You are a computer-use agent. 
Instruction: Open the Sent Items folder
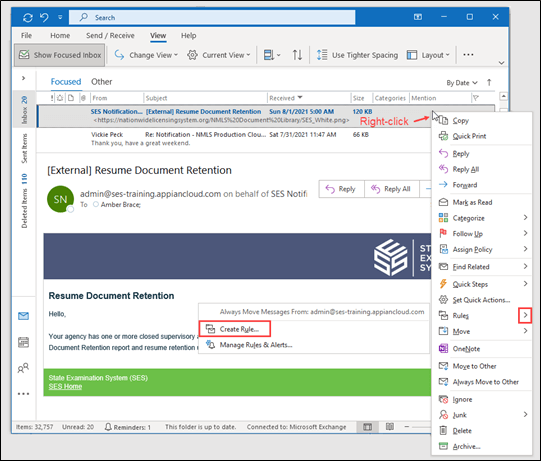(x=24, y=148)
